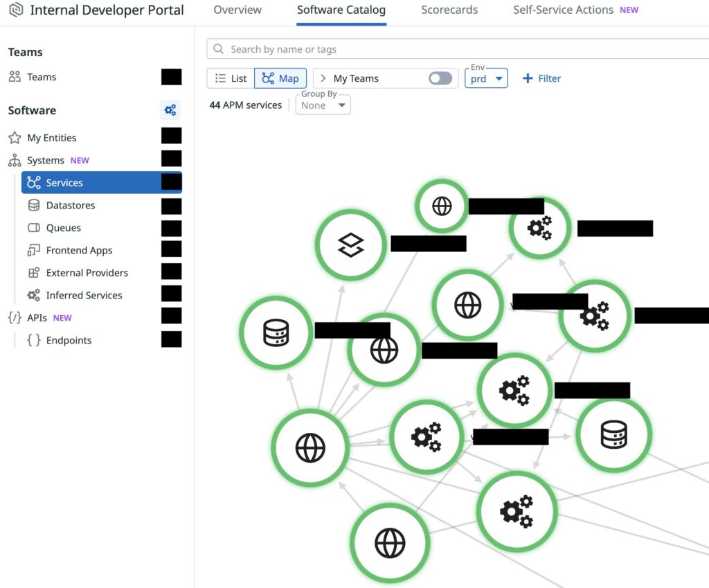This screenshot has height=588, width=709.
Task: Expand the My Teams chevron
Action: coord(323,78)
